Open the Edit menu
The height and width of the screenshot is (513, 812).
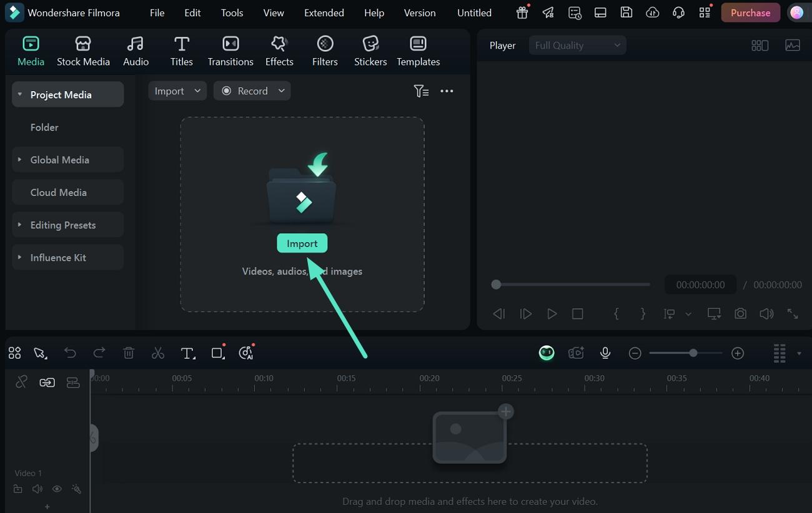[x=193, y=12]
